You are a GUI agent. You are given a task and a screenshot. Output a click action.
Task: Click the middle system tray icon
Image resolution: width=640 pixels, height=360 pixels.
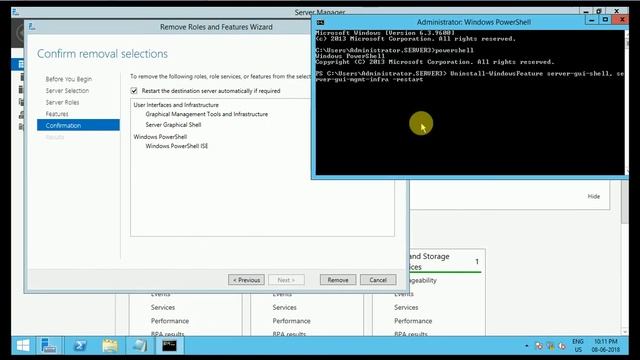(551, 346)
